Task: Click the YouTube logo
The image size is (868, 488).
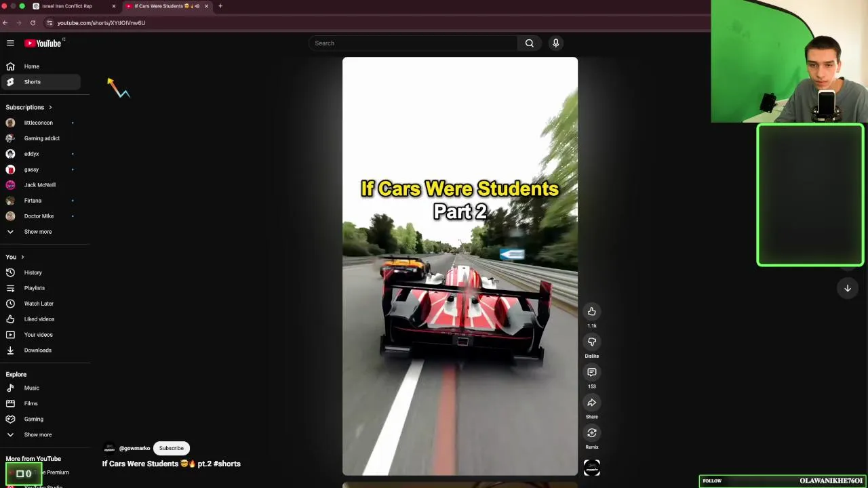Action: point(43,43)
